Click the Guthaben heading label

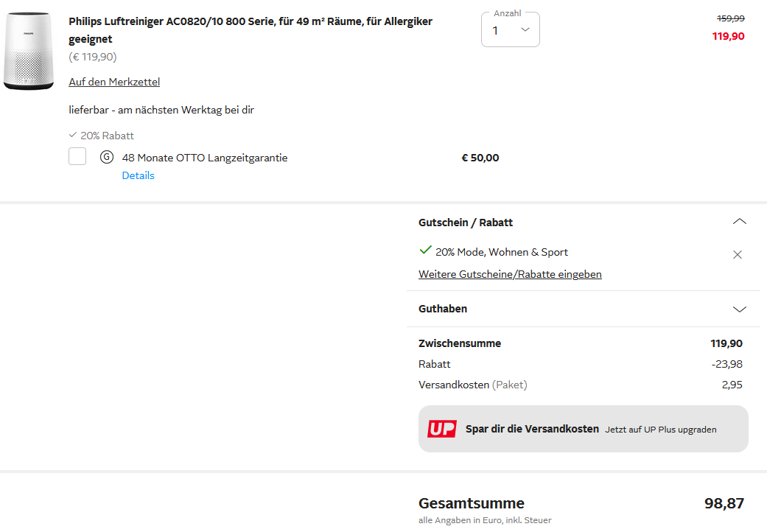[443, 309]
